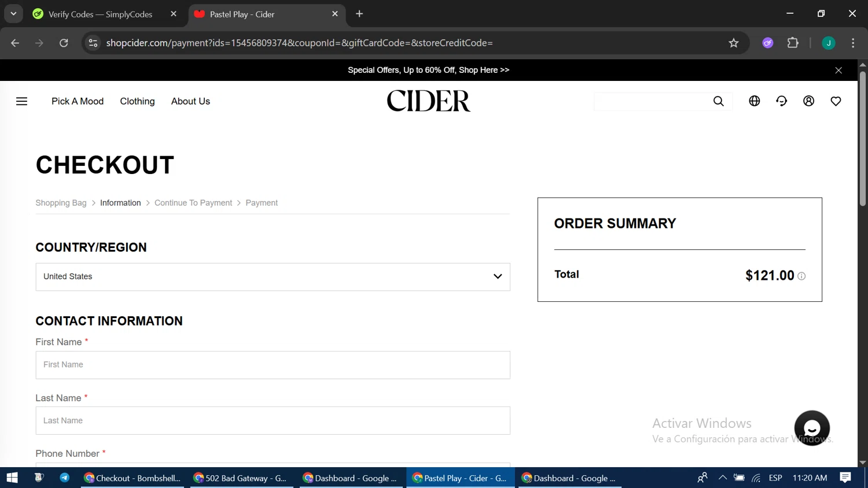The width and height of the screenshot is (868, 488).
Task: Click the $121.00 total amount
Action: pyautogui.click(x=770, y=276)
